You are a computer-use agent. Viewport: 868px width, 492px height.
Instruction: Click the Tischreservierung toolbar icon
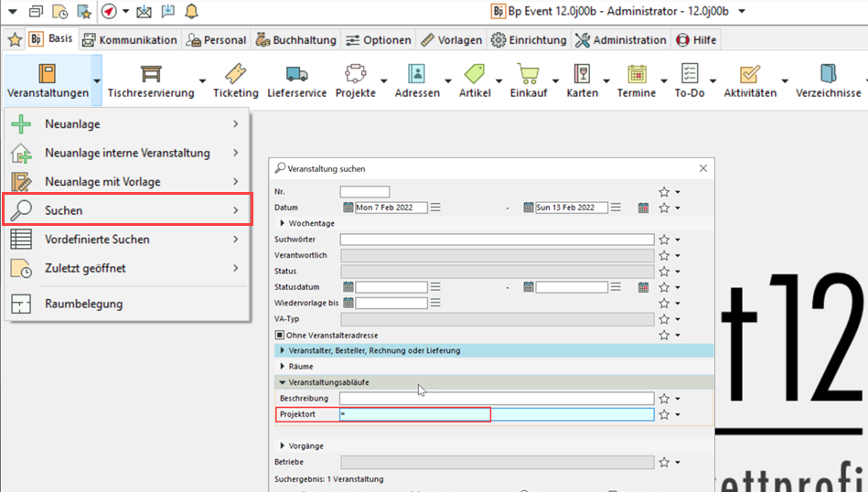pos(151,74)
